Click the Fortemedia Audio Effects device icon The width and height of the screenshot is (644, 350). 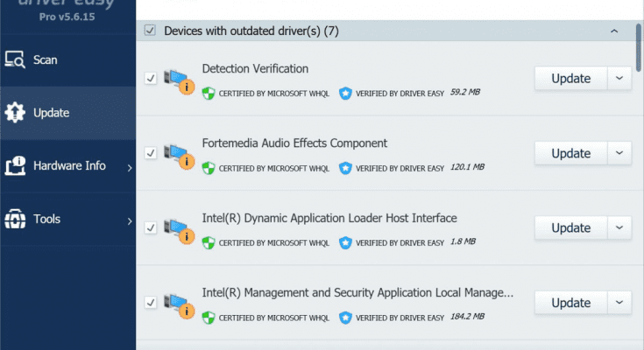coord(178,154)
